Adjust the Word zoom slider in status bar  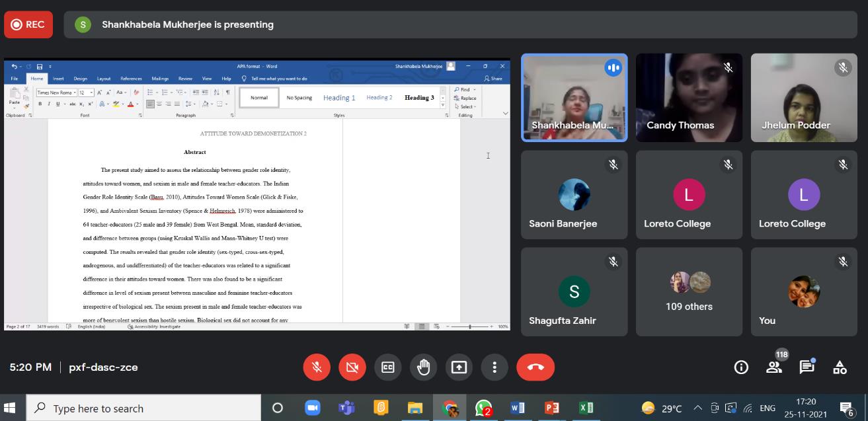coord(470,326)
